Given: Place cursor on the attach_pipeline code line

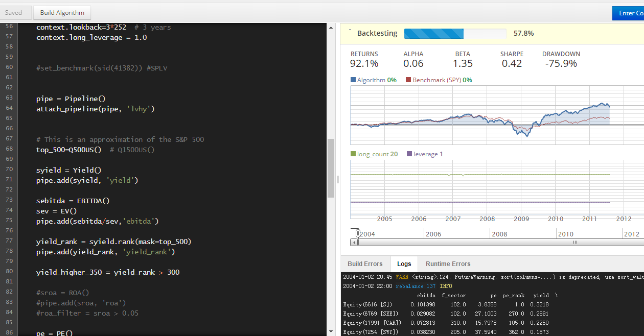Looking at the screenshot, I should pos(95,109).
